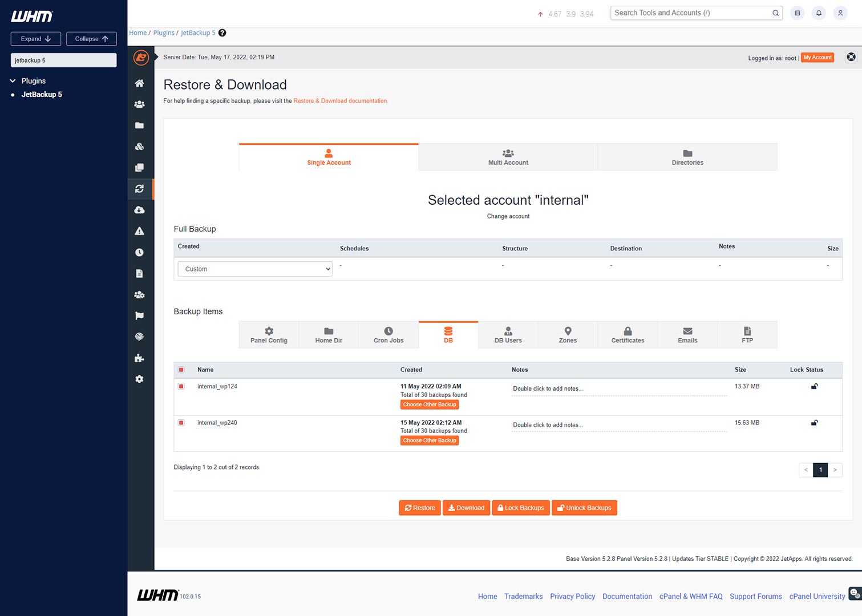The height and width of the screenshot is (616, 862).
Task: Focus the Search Tools and Accounts field
Action: click(690, 13)
